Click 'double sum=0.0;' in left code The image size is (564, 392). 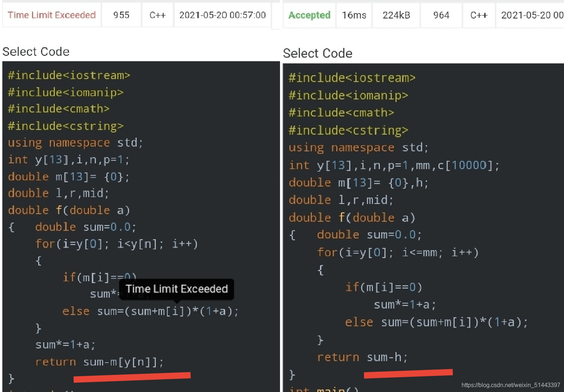pyautogui.click(x=86, y=227)
